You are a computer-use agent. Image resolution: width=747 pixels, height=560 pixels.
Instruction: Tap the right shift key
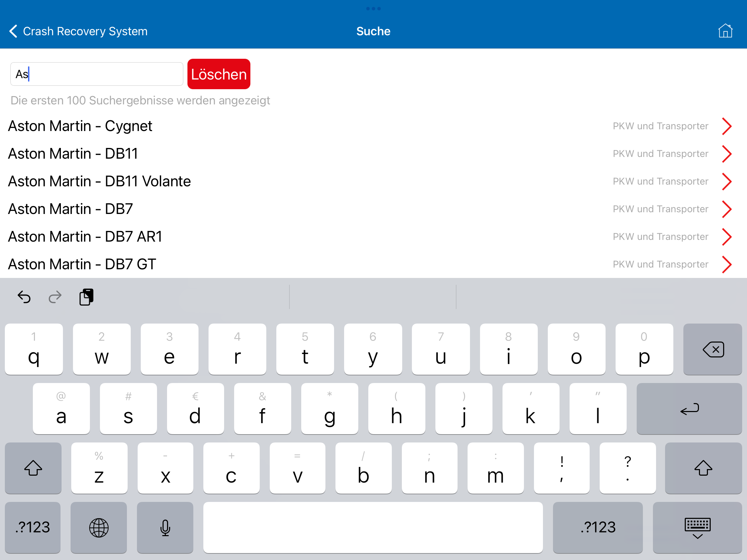[x=703, y=468]
